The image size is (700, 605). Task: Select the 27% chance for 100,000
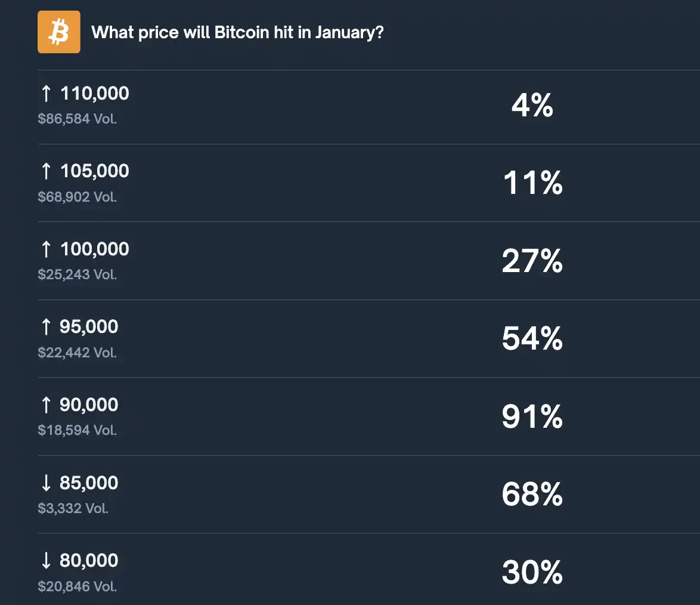point(531,261)
